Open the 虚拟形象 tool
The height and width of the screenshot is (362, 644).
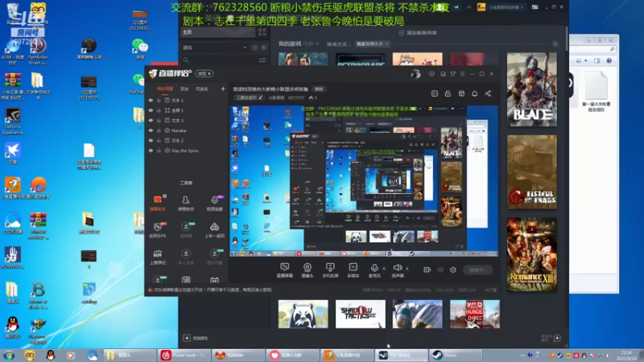(x=214, y=257)
